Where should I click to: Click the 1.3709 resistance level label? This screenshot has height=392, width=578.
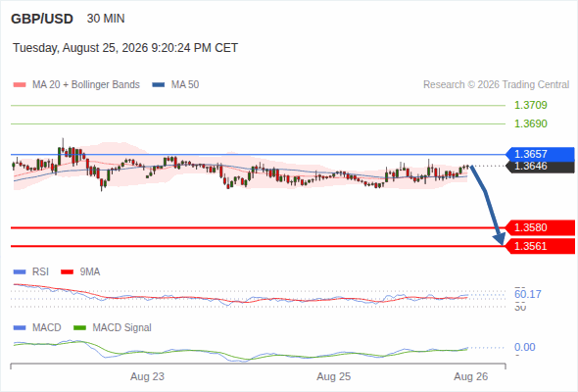pos(531,105)
